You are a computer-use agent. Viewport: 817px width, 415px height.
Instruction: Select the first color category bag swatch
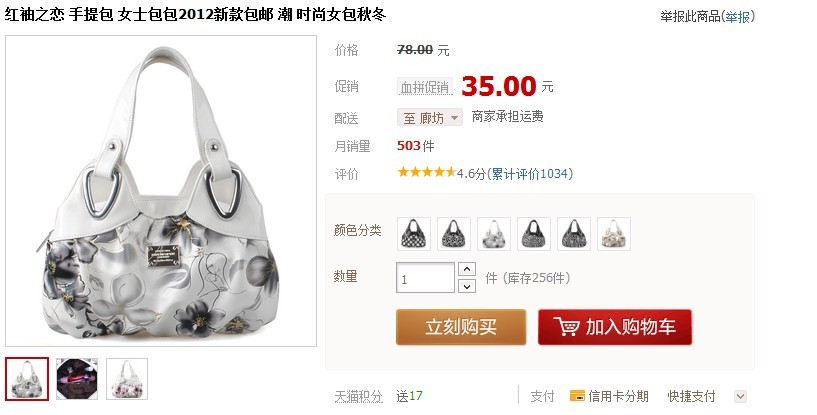pyautogui.click(x=414, y=234)
